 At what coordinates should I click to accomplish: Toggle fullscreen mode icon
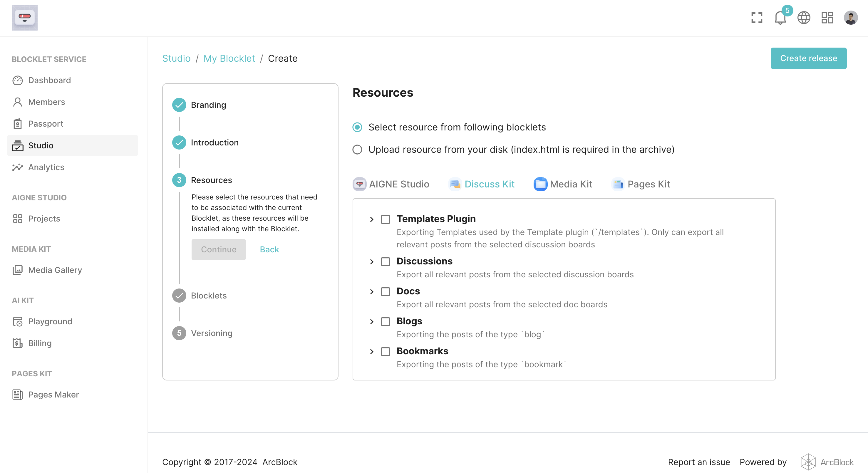point(757,18)
